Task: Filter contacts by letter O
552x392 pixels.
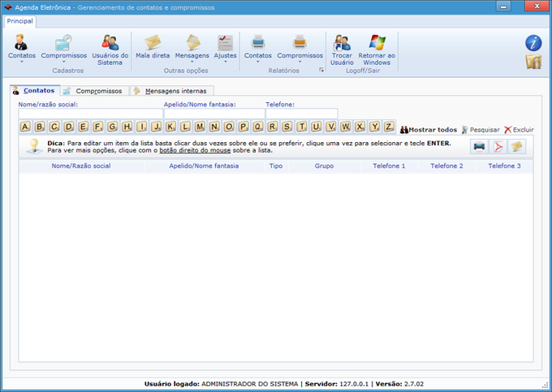Action: pos(229,127)
